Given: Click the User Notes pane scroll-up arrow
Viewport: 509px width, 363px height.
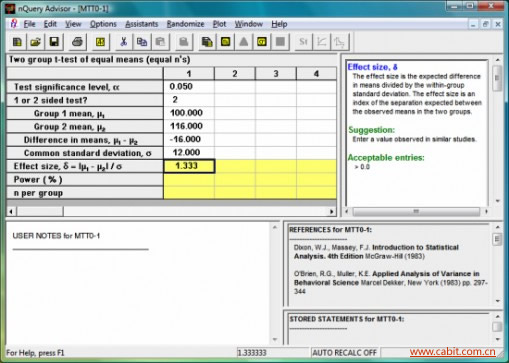Looking at the screenshot, I should 275,227.
